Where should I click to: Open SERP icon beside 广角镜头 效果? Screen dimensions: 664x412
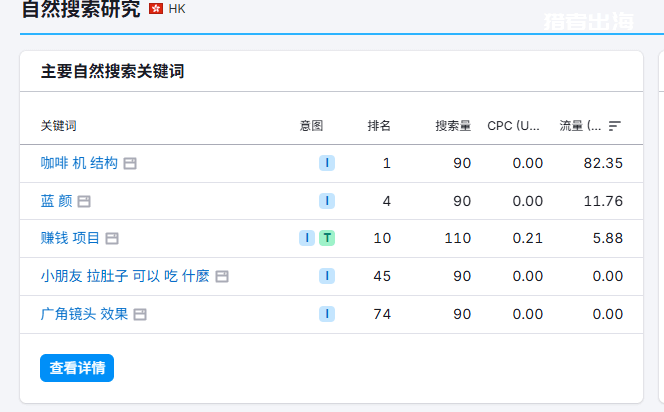click(140, 315)
